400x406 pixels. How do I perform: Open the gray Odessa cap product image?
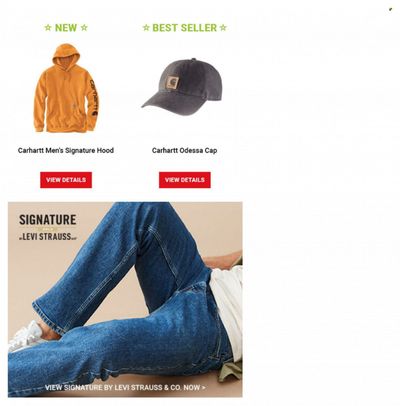[x=182, y=87]
